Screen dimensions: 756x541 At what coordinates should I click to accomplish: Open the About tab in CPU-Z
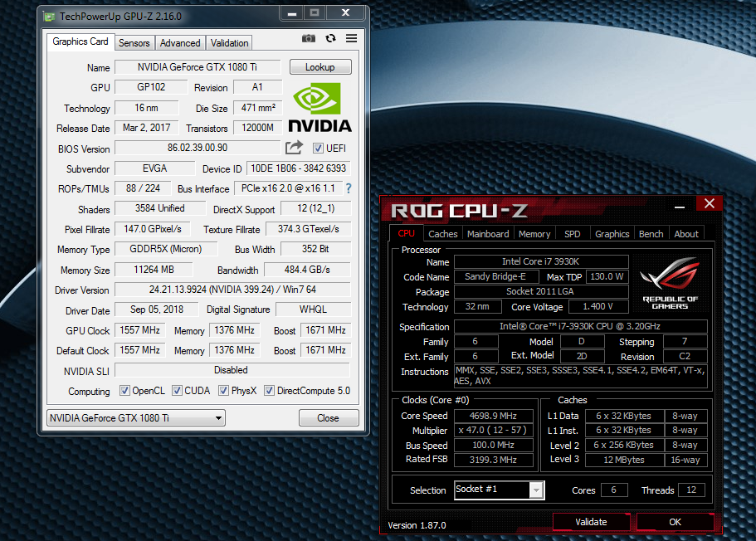[x=686, y=234]
